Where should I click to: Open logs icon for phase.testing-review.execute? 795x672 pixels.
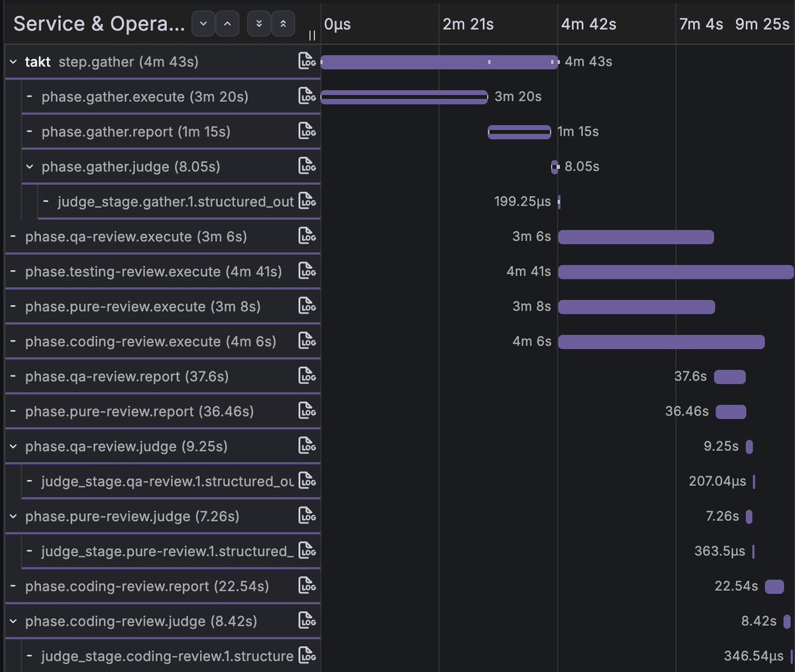pos(307,271)
